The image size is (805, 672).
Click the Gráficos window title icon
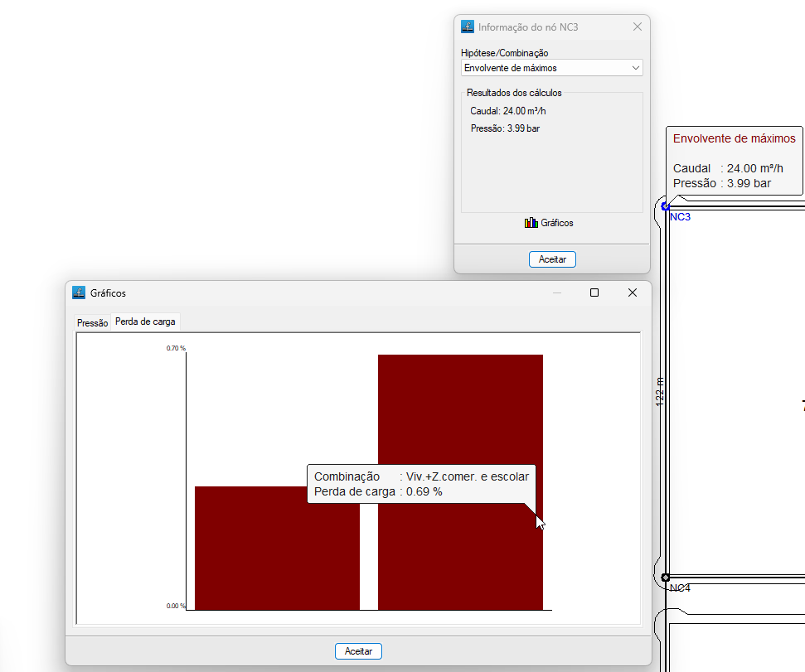pos(79,292)
